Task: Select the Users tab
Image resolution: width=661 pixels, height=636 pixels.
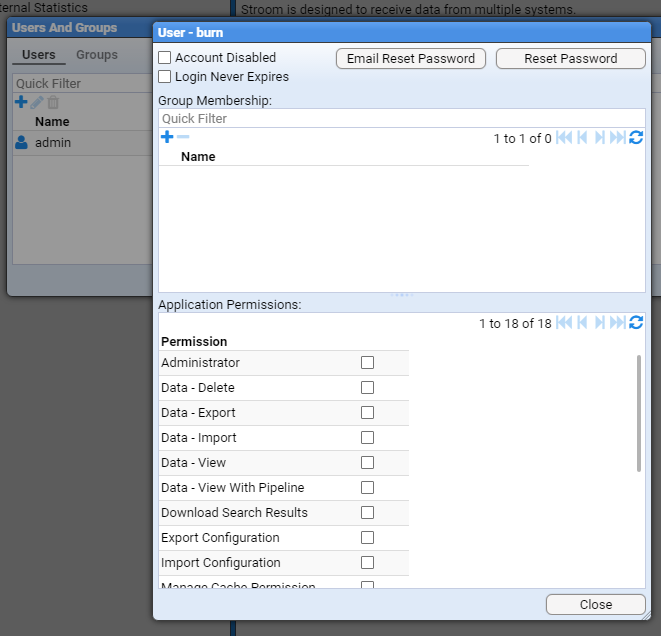Action: (39, 55)
